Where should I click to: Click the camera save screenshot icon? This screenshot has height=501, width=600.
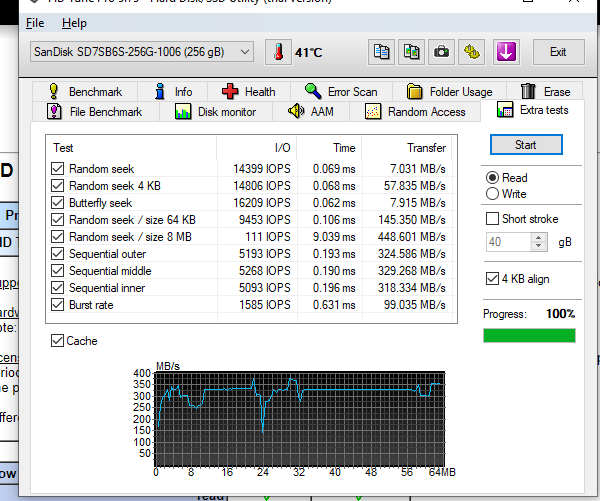(441, 52)
